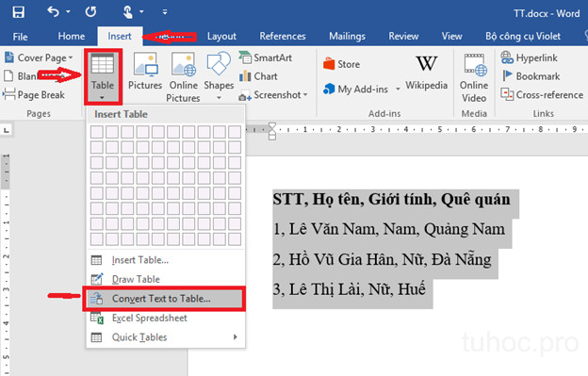Open the Shapes gallery
The width and height of the screenshot is (588, 376).
click(x=219, y=72)
